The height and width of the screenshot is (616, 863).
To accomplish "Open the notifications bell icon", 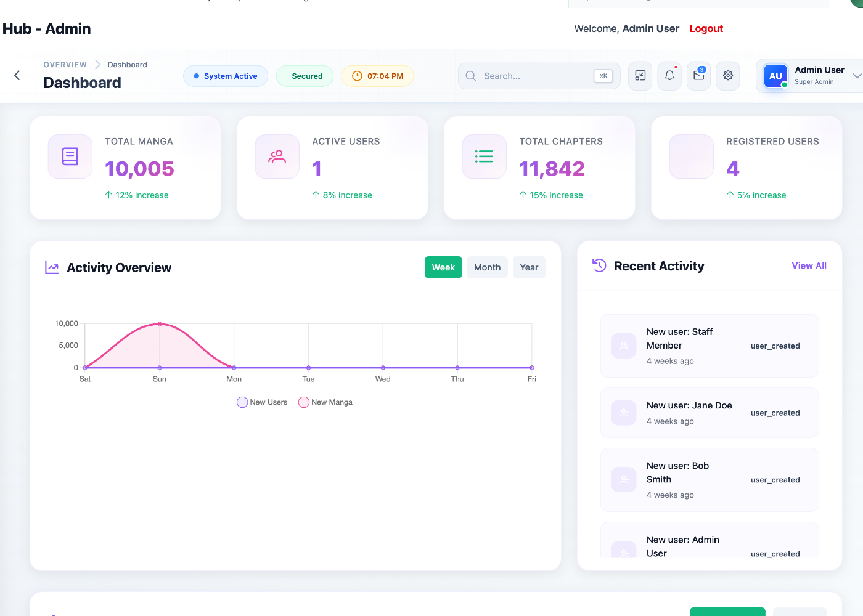I will pos(669,76).
